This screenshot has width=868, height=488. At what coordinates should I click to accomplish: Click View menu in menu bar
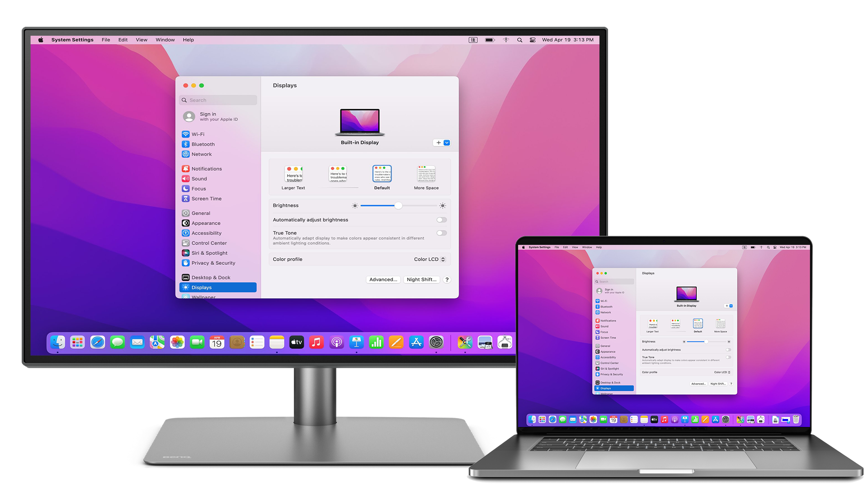(x=142, y=39)
